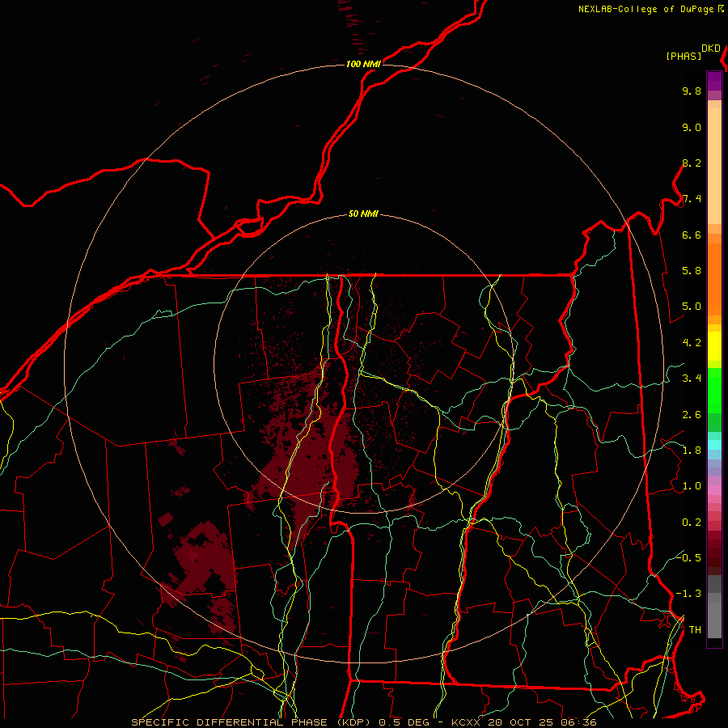Click the 0.2 legend value
The width and height of the screenshot is (728, 728).
click(x=692, y=523)
